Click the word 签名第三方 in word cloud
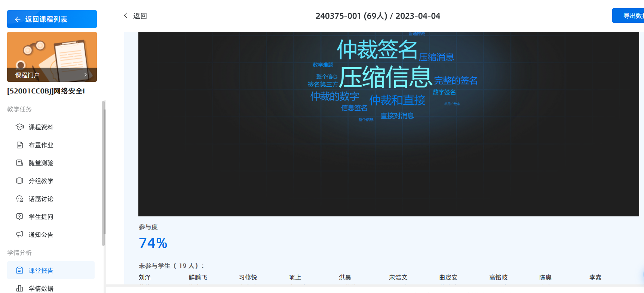Image resolution: width=644 pixels, height=293 pixels. point(323,84)
